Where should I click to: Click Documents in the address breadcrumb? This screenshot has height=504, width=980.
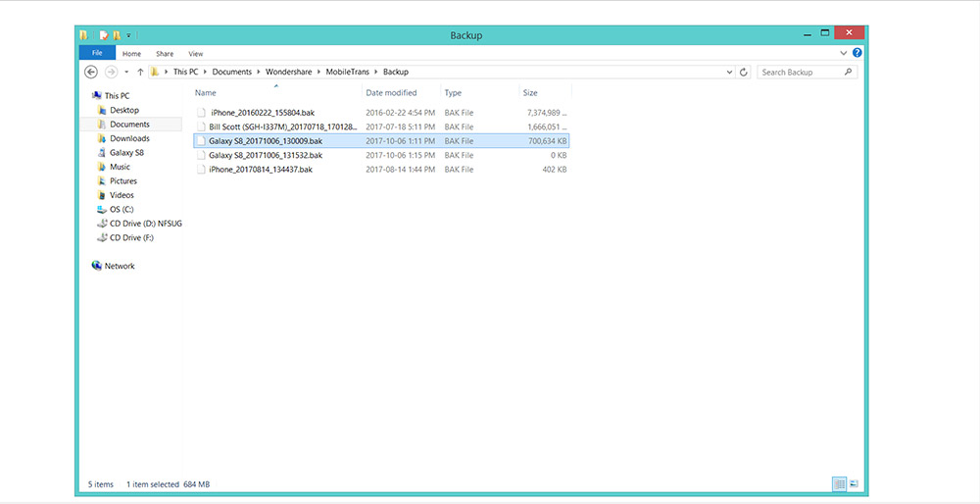(232, 72)
